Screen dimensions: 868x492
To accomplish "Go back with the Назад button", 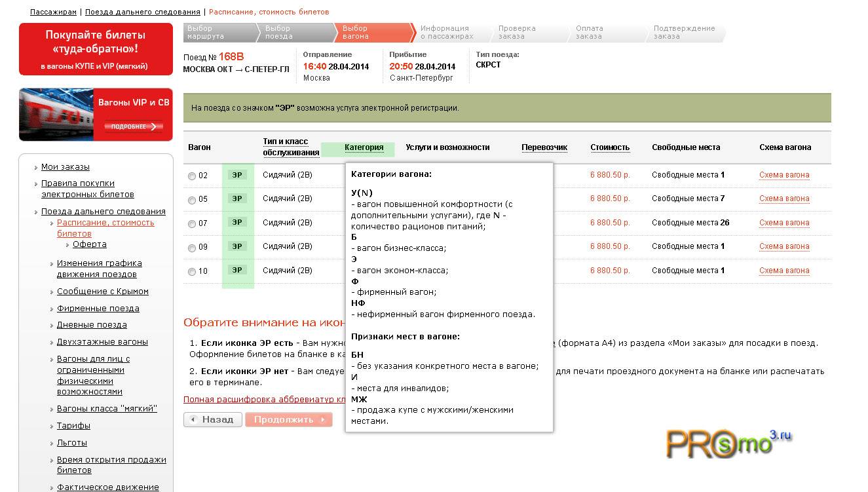I will [213, 420].
